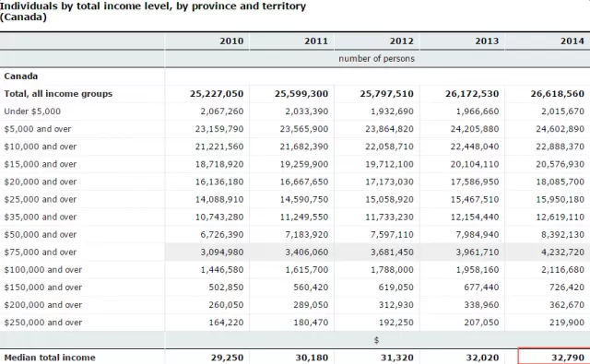Click the 'Under $5,000' row label
Screen dimensions: 590x364
coord(32,112)
